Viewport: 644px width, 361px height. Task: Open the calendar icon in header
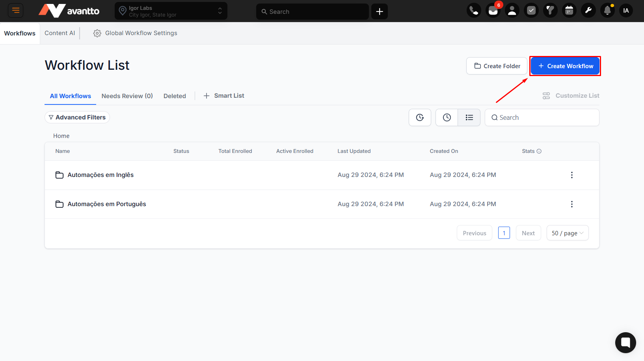pos(569,11)
